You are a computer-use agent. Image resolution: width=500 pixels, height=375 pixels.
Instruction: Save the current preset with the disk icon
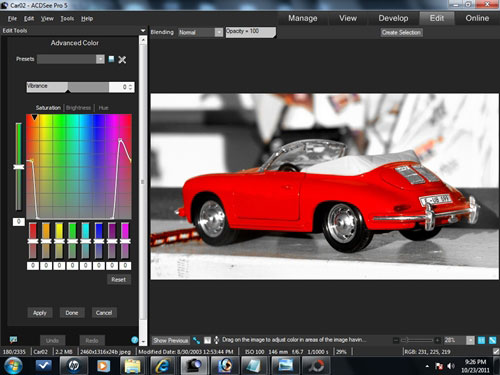click(111, 59)
